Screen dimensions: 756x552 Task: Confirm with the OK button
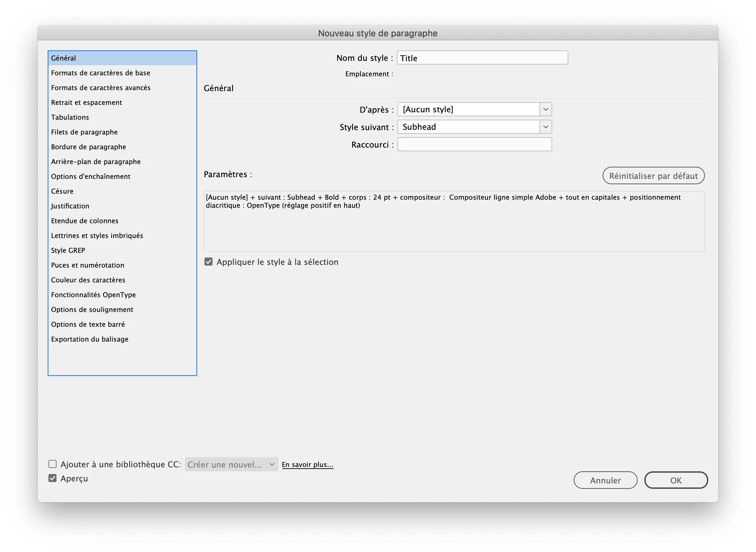[676, 480]
